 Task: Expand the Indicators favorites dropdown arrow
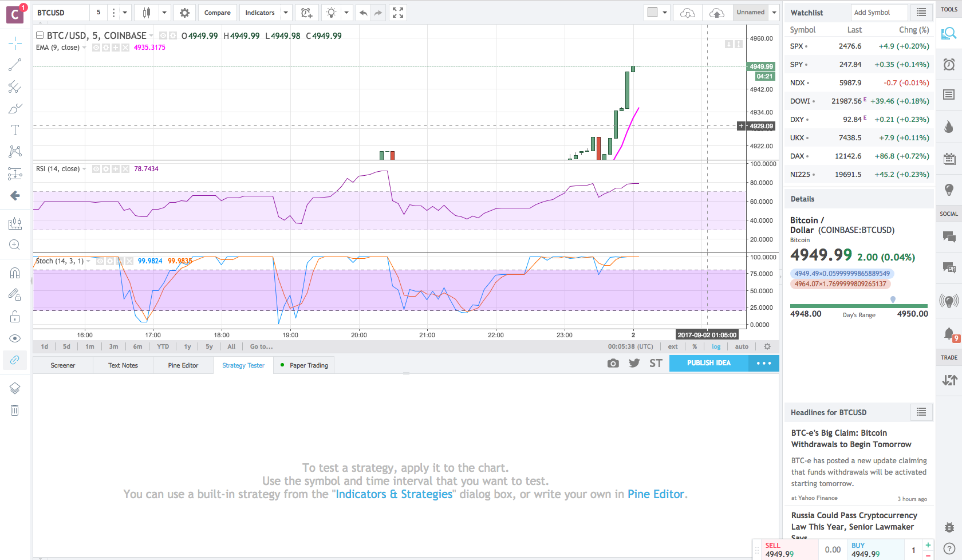286,13
